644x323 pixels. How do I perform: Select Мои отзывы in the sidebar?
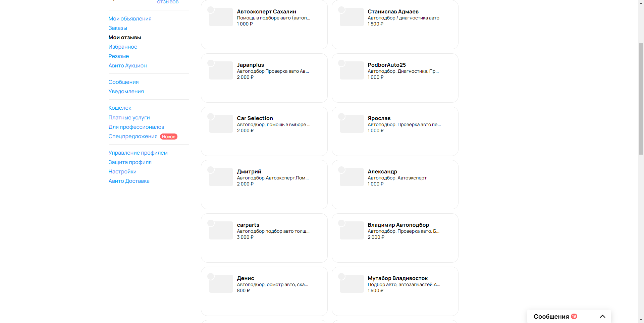coord(124,38)
